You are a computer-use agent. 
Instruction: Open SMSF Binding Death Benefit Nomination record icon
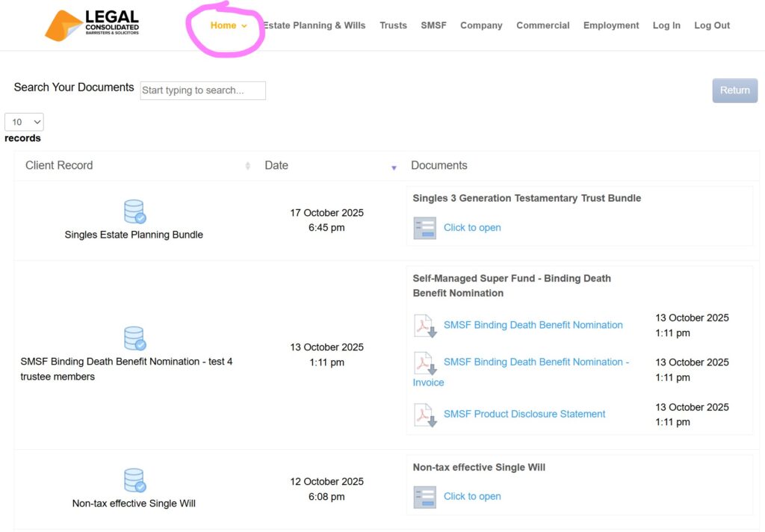pyautogui.click(x=134, y=338)
